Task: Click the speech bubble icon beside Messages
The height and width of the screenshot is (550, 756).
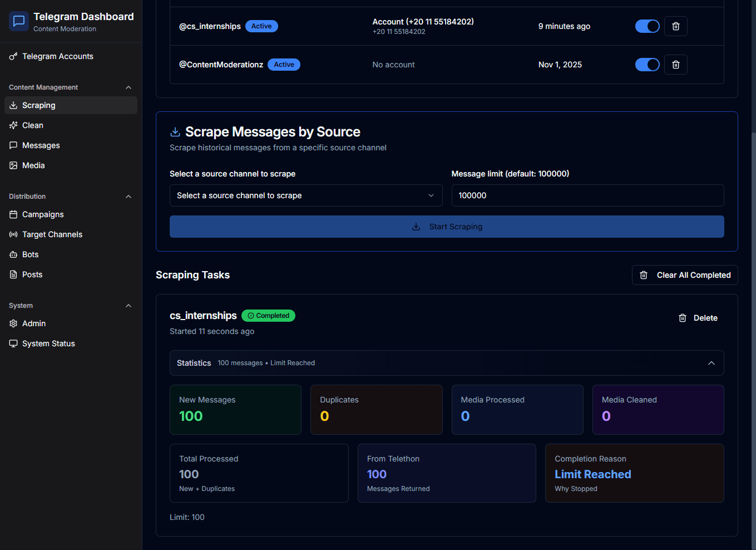Action: pyautogui.click(x=13, y=145)
